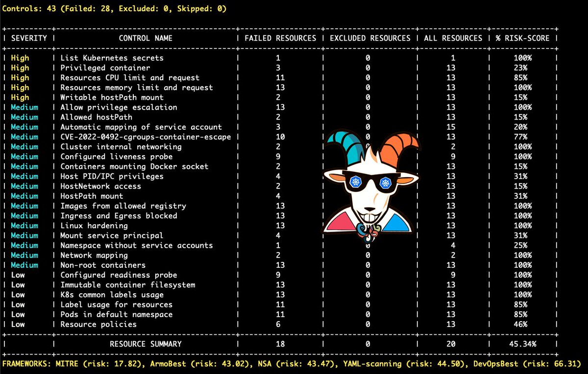Select 'Containers mounting Docker socket' text
The width and height of the screenshot is (588, 374).
(135, 166)
